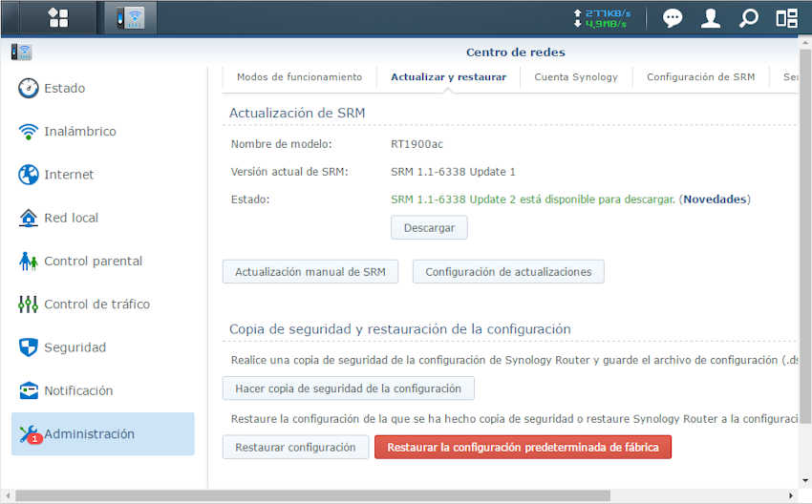Click the Internet globe icon
Image resolution: width=812 pixels, height=504 pixels.
28,175
